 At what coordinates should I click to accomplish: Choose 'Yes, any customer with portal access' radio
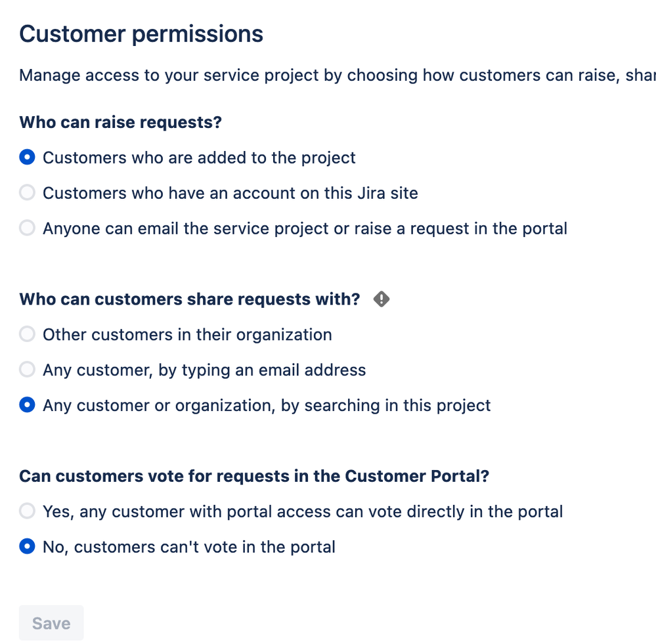[27, 511]
